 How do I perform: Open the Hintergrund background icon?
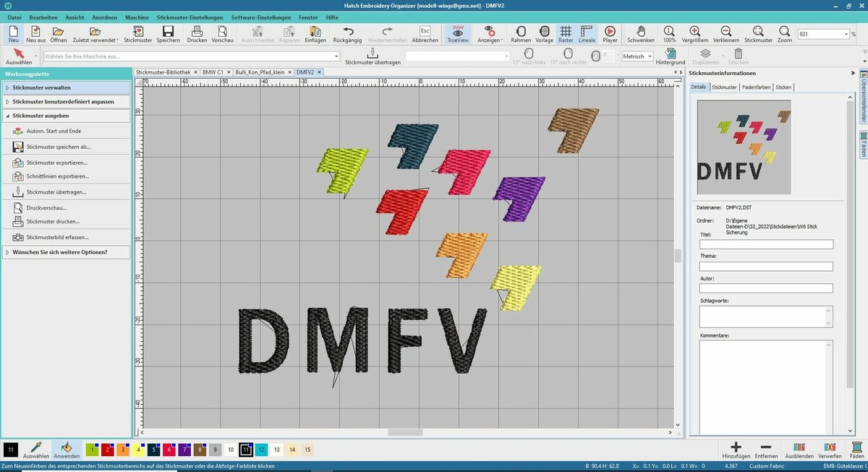[x=671, y=57]
